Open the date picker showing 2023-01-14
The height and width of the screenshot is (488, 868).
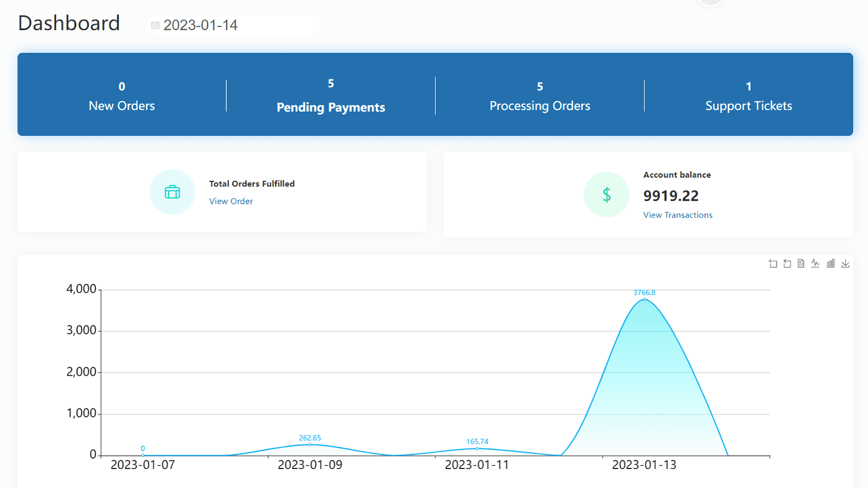coord(201,25)
